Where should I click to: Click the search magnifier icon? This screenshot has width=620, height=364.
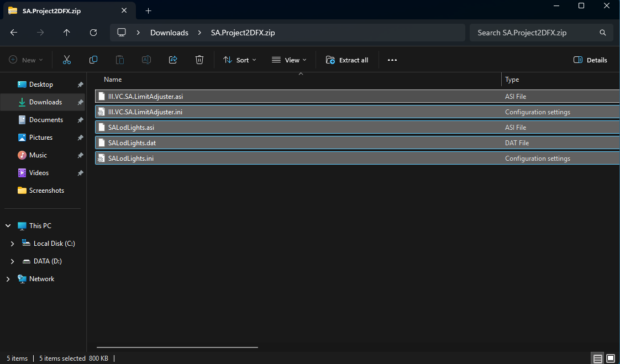(x=603, y=33)
